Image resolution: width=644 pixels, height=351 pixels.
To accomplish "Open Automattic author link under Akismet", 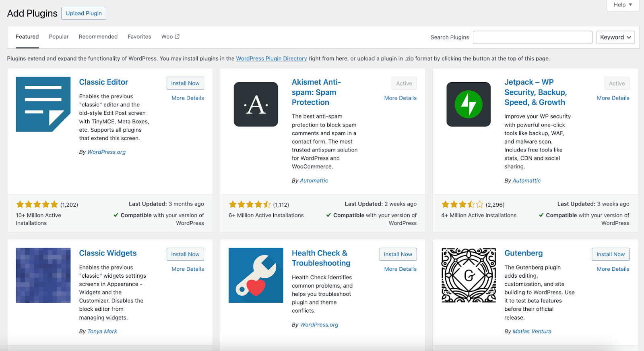I will click(314, 181).
